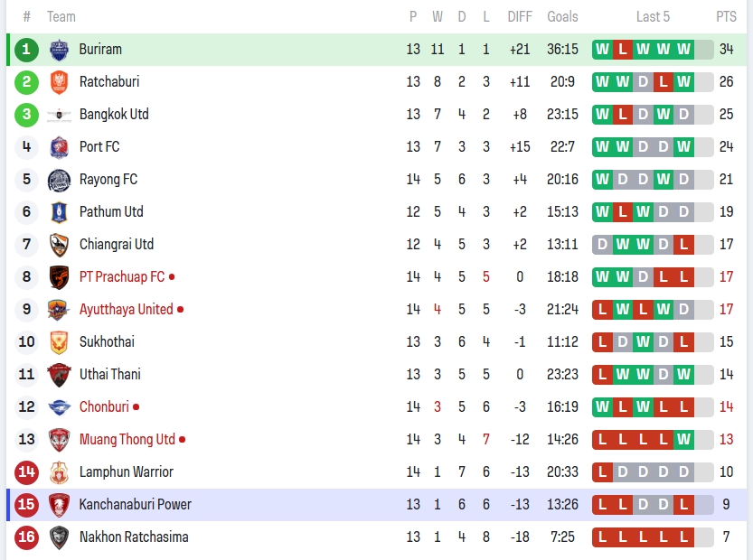Click the red rank 16 position badge
This screenshot has height=560, width=753.
(x=27, y=537)
